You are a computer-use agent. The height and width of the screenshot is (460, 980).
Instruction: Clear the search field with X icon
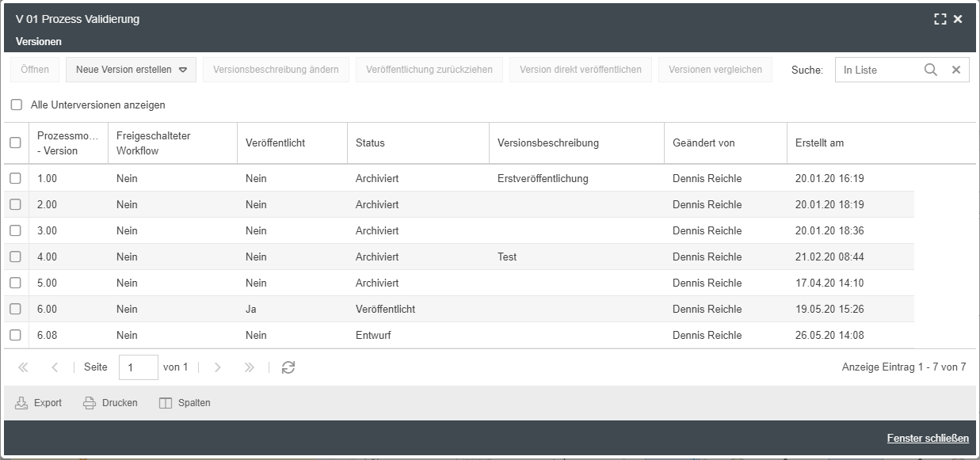tap(956, 70)
